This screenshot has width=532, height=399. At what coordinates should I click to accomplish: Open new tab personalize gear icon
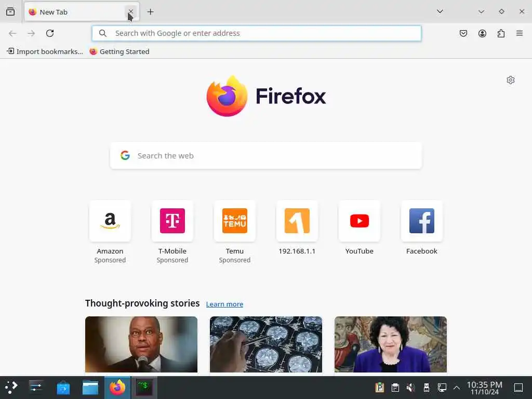click(x=510, y=80)
